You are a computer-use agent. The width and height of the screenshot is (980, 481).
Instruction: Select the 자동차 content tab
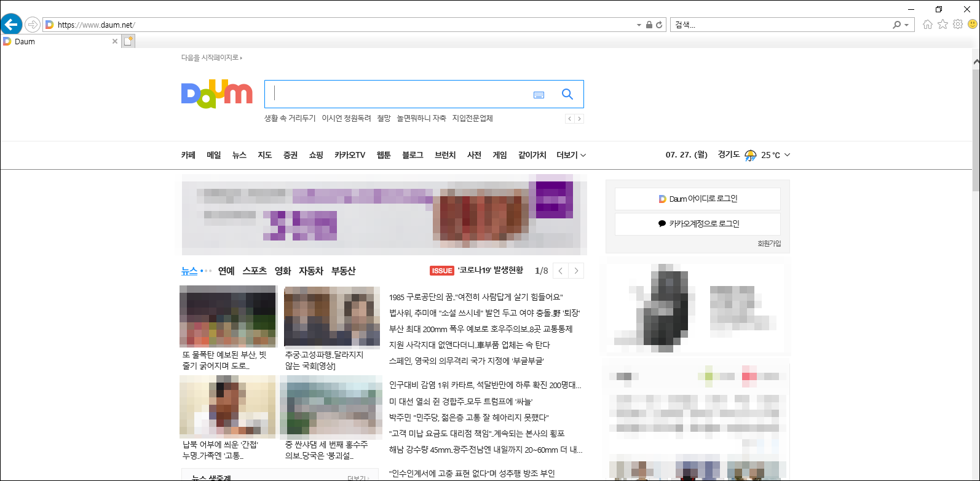(x=311, y=271)
